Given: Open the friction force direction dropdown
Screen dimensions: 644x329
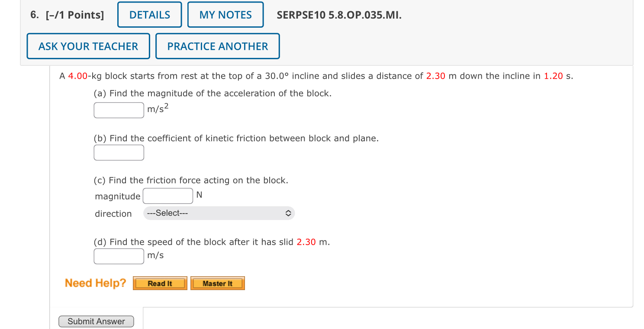Looking at the screenshot, I should click(219, 213).
